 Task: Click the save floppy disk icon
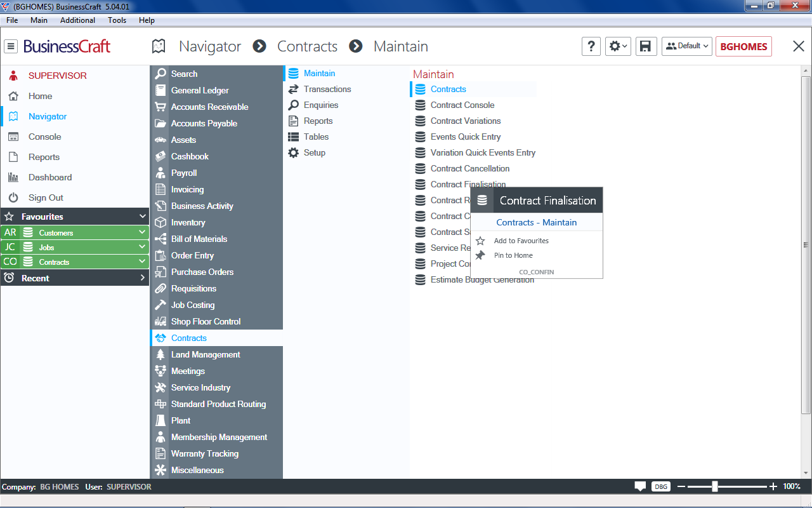coord(646,46)
